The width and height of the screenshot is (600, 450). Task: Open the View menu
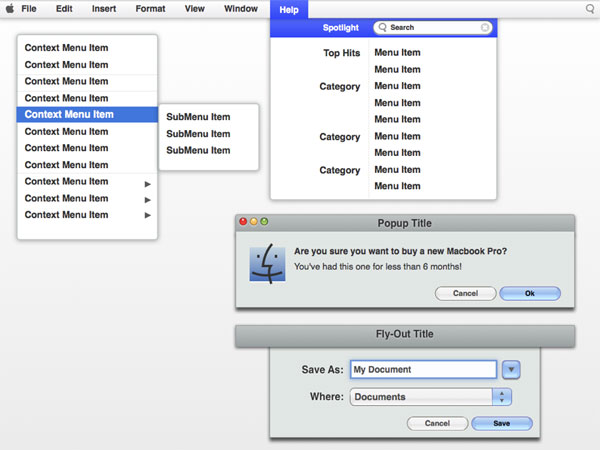(194, 9)
